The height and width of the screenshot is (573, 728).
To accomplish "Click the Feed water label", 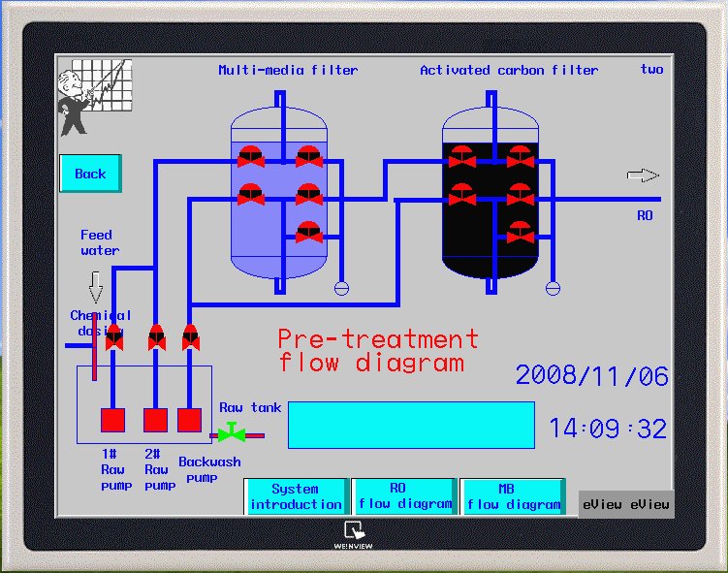I will click(x=99, y=242).
